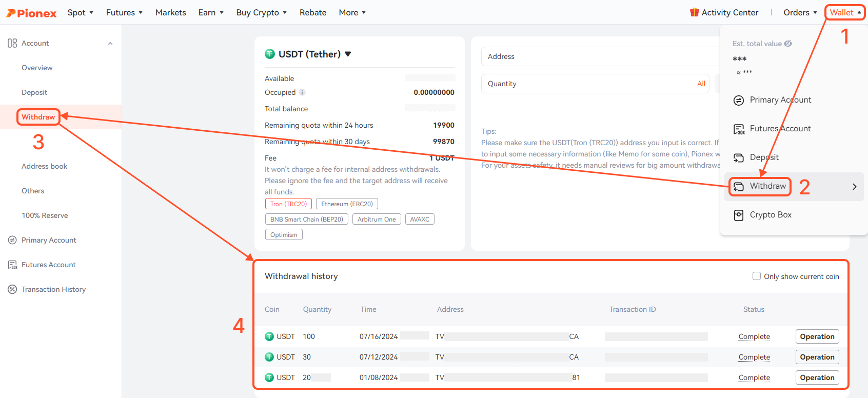Click USDT coin icon in 07/12/2024 row
Viewport: 868px width, 398px height.
pos(269,357)
